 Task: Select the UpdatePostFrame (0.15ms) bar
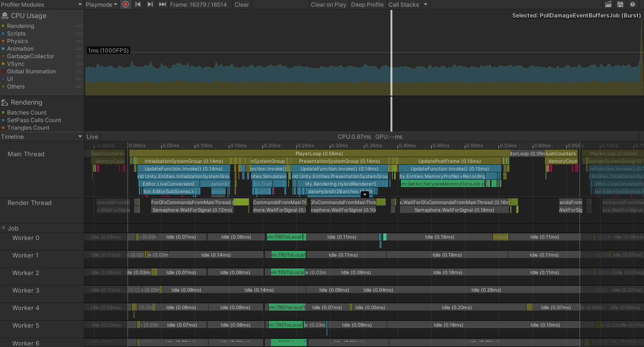pos(449,161)
